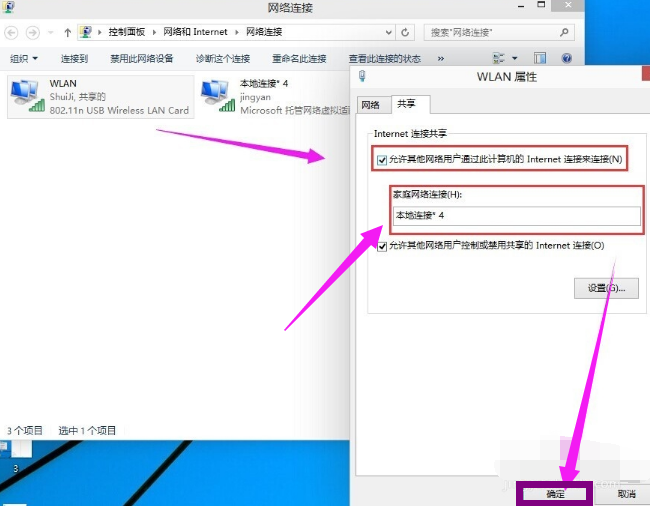The width and height of the screenshot is (650, 506).
Task: Select the WLAN network adapter icon
Action: pos(24,93)
